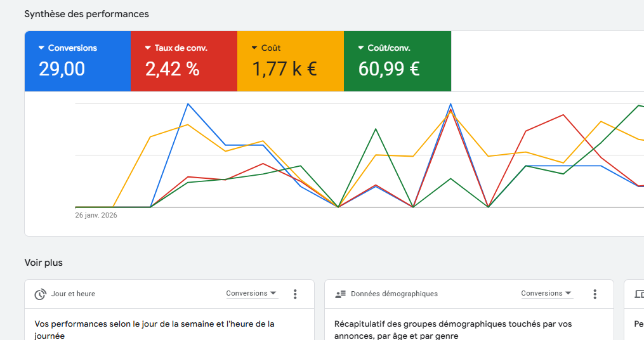The image size is (644, 340).
Task: Select the green 60,99 € scorecard
Action: point(398,61)
